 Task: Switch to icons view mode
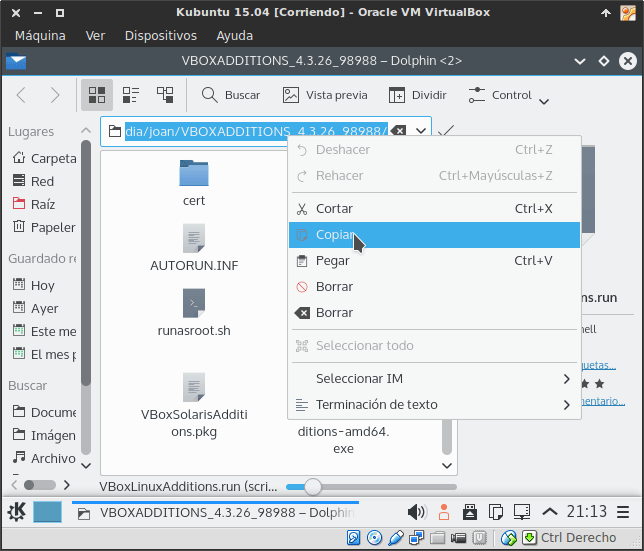pyautogui.click(x=97, y=95)
